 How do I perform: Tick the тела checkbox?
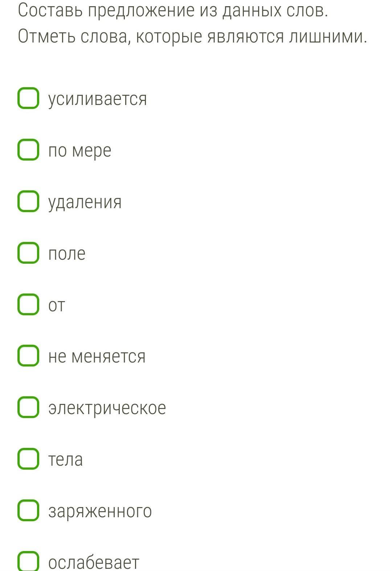28,459
